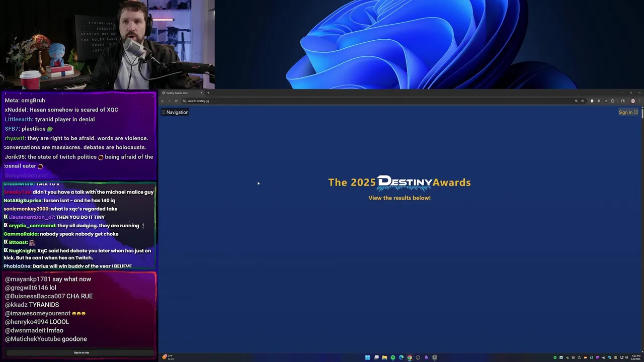Open the Chrome three-dot menu
The image size is (644, 362).
click(640, 101)
